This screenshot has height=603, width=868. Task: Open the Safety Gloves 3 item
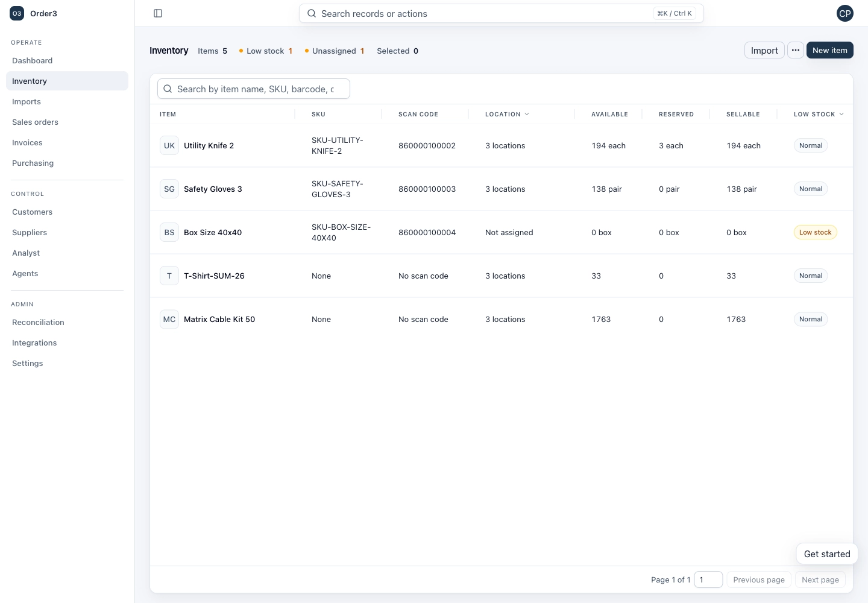pos(213,189)
